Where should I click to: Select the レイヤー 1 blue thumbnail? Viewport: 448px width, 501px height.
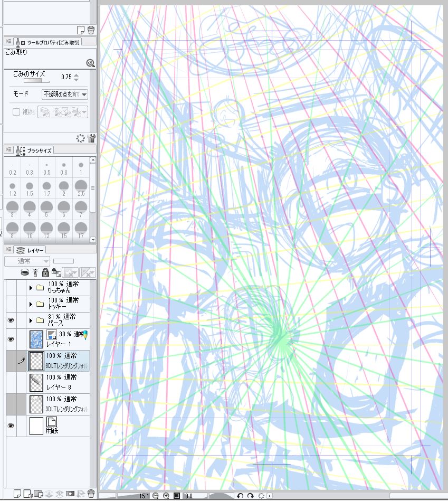pos(36,339)
